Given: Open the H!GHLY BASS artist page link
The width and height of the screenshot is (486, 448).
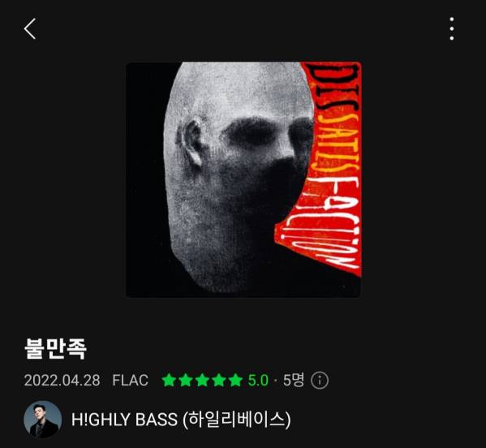Looking at the screenshot, I should (x=181, y=420).
